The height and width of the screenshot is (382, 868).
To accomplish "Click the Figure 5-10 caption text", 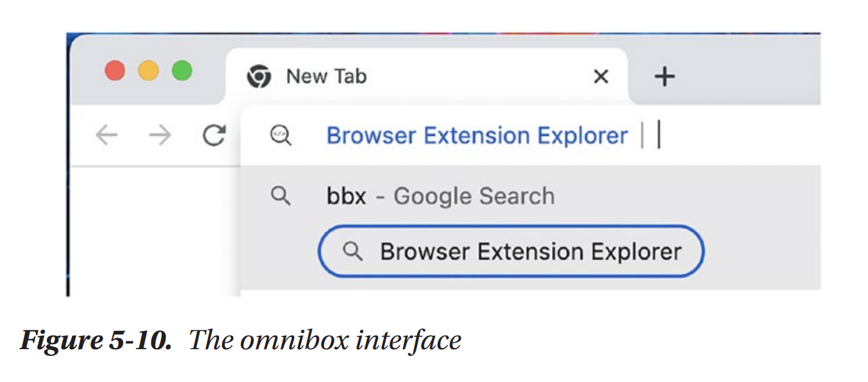I will 241,341.
